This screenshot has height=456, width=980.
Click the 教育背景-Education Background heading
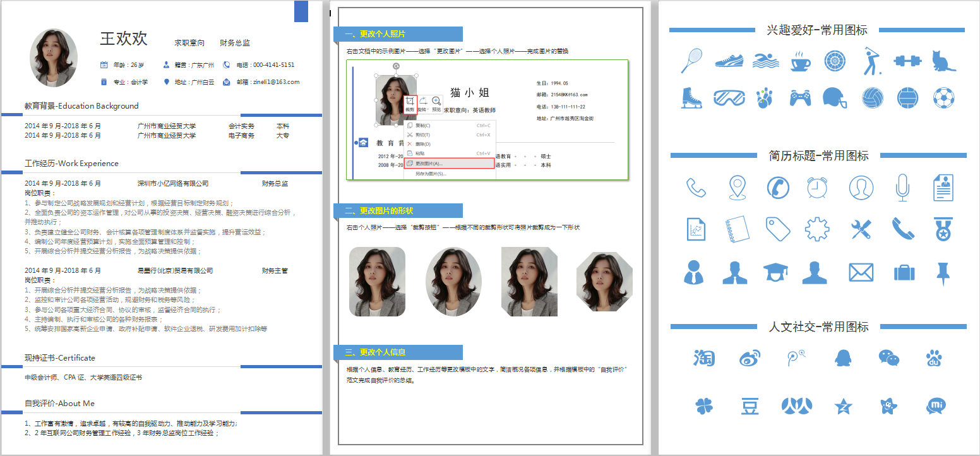(81, 106)
